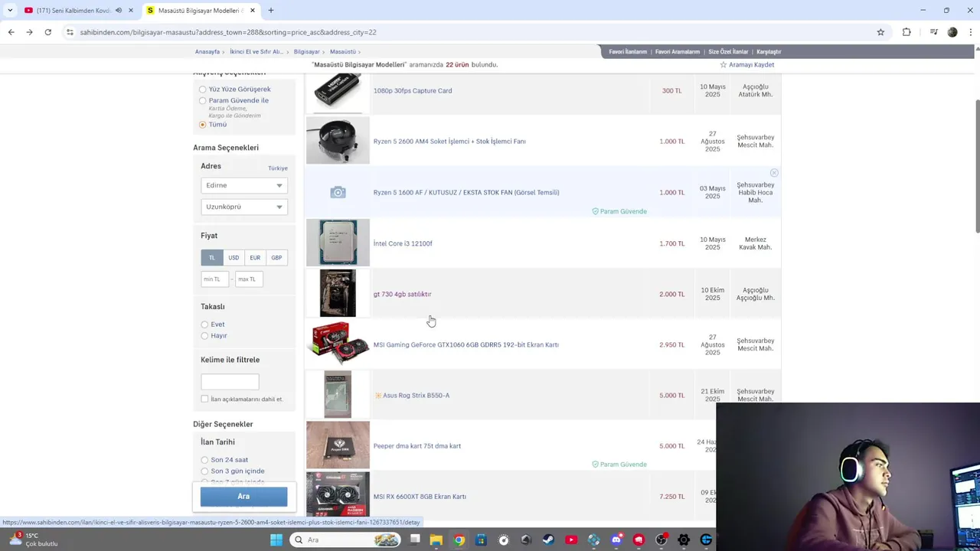
Task: Open the Intel Core i3 12100f listing
Action: (403, 243)
